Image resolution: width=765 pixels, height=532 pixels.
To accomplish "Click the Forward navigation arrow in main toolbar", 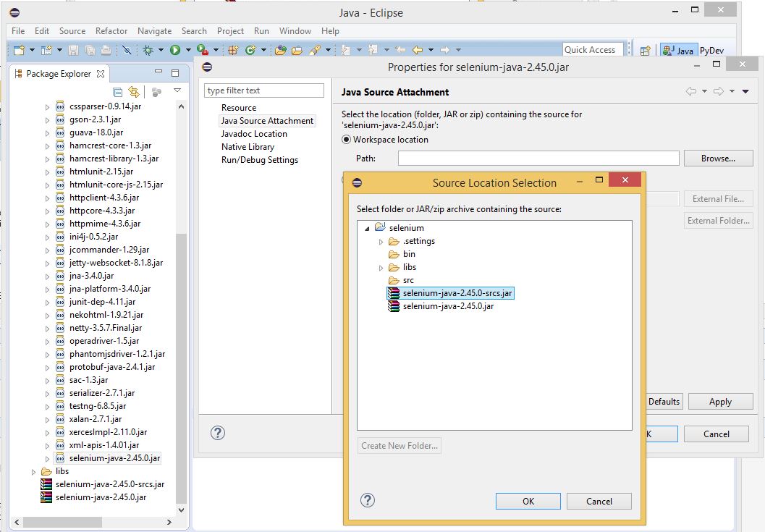I will (445, 50).
